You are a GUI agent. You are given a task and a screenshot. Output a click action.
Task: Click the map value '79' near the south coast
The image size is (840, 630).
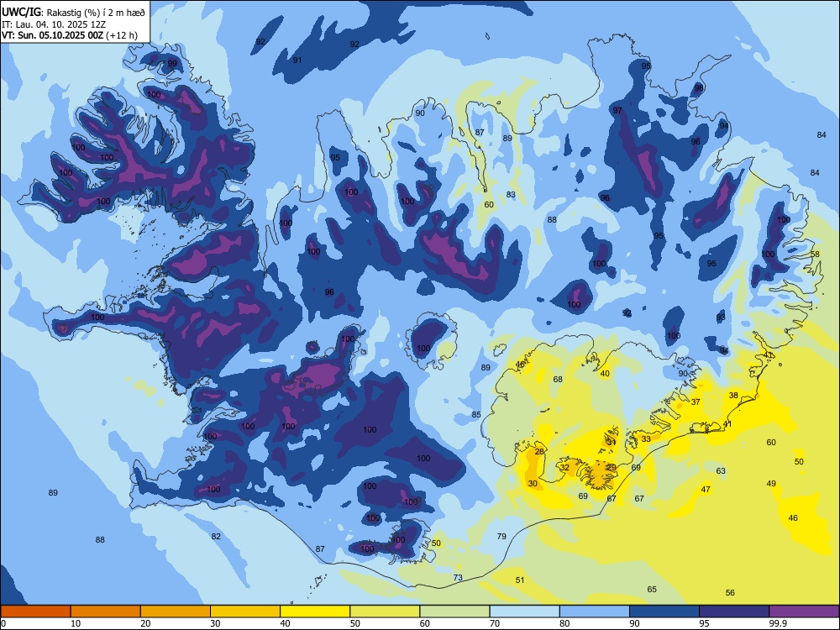coord(501,536)
